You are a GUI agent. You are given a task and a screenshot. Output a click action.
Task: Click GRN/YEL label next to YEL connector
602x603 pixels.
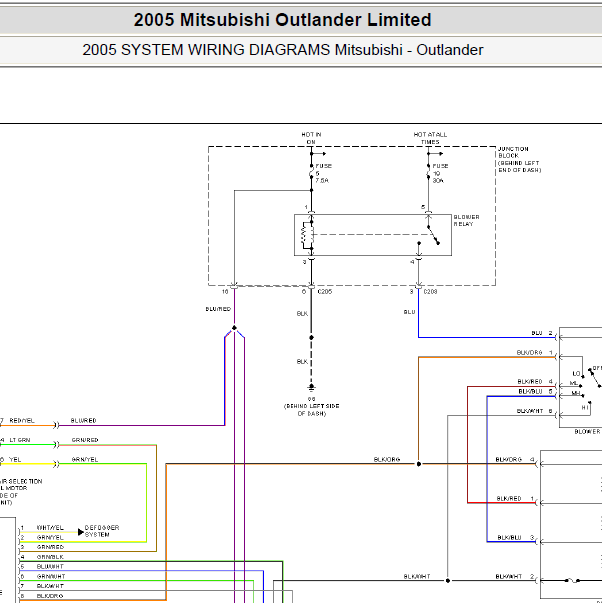[85, 459]
